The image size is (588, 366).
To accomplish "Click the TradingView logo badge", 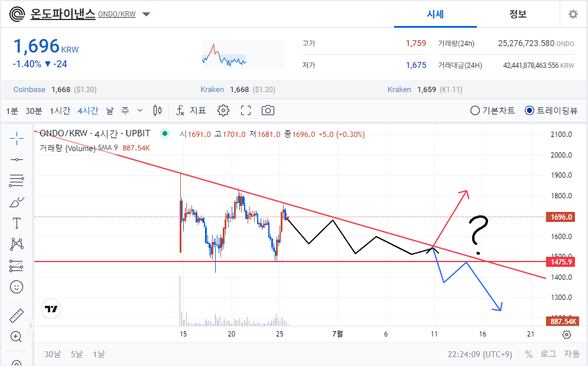I will [51, 309].
